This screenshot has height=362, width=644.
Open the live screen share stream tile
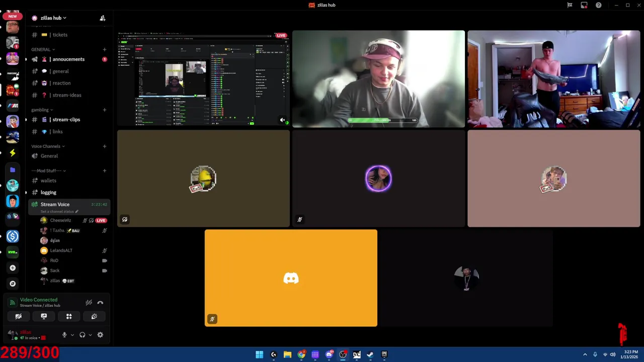(203, 78)
